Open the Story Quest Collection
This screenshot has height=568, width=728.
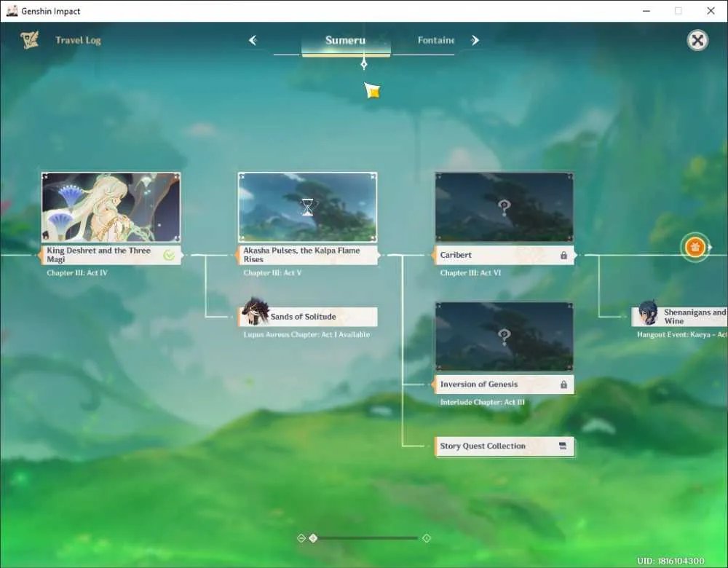point(505,446)
